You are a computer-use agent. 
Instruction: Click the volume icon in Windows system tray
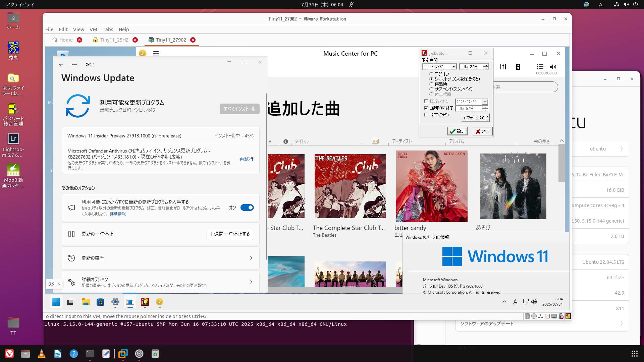(x=534, y=302)
